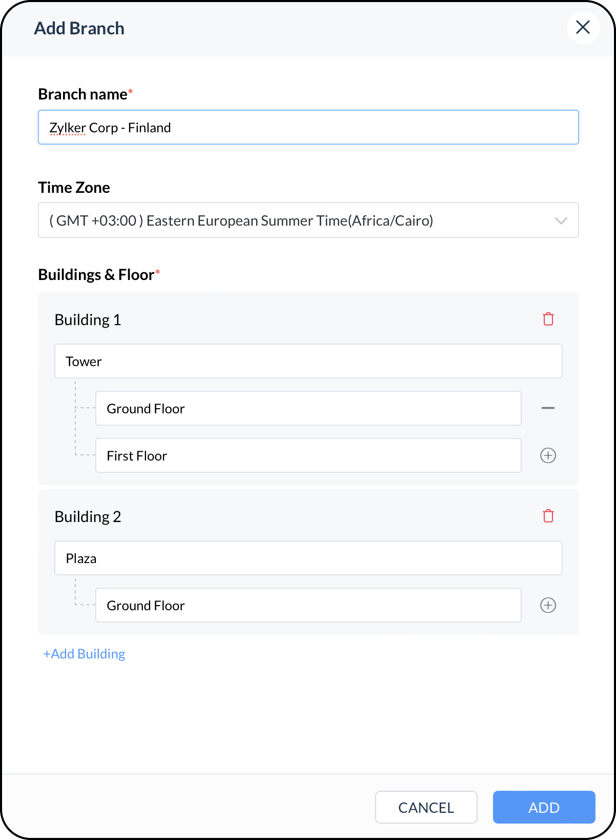Delete Building 2 with trash icon
616x840 pixels.
(x=548, y=516)
